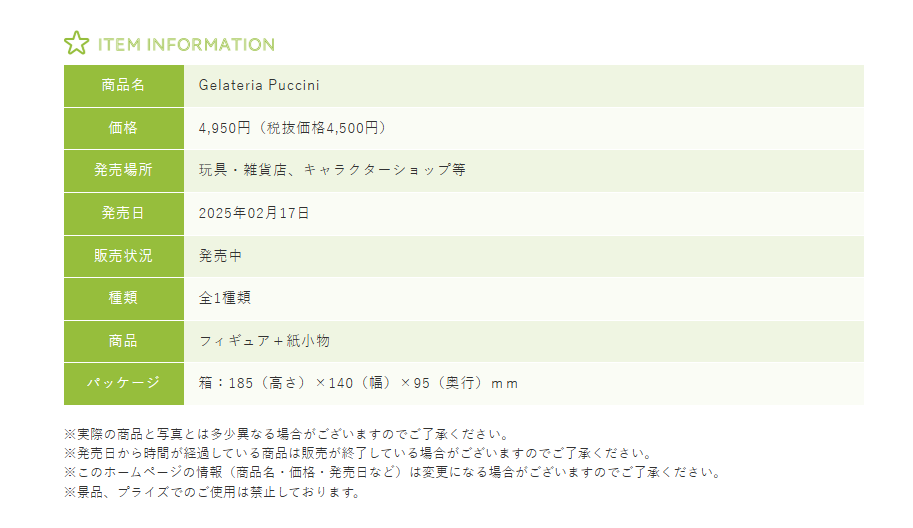Click the ITEM INFORMATION heading text
Screen dimensions: 913x528
[x=186, y=44]
